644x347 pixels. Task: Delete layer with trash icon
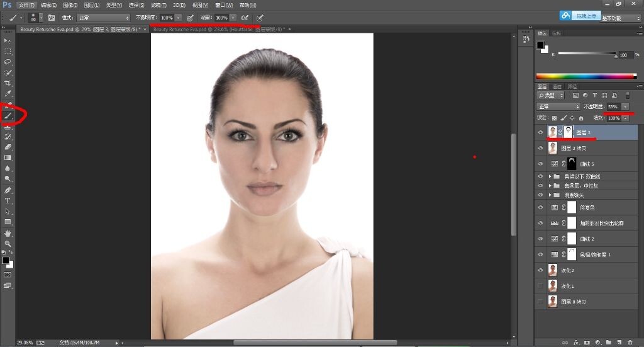pos(630,342)
